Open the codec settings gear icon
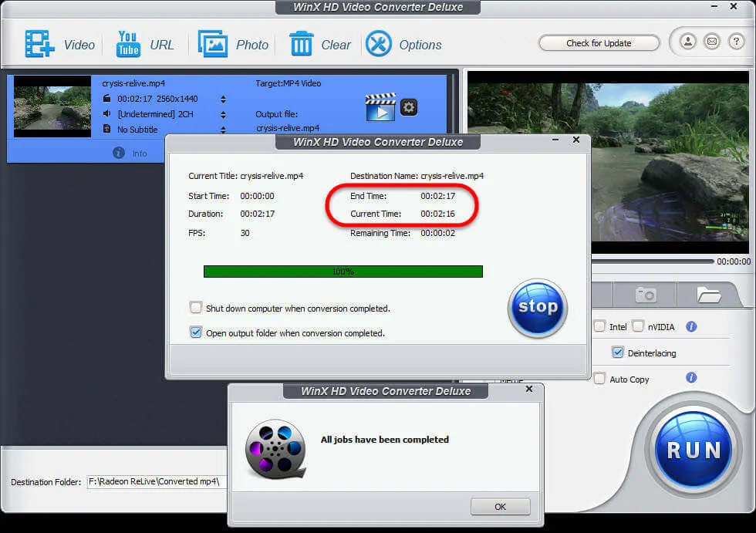The width and height of the screenshot is (756, 533). [x=409, y=107]
